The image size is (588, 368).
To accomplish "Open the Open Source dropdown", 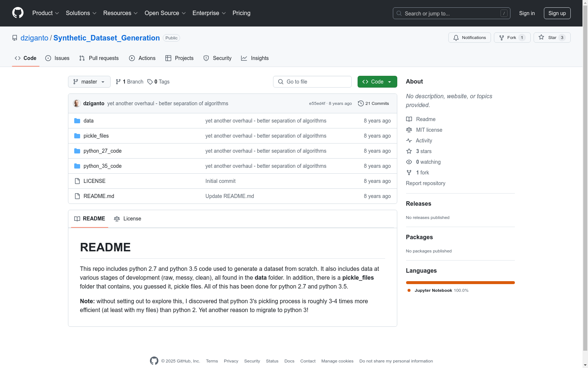I will point(165,13).
